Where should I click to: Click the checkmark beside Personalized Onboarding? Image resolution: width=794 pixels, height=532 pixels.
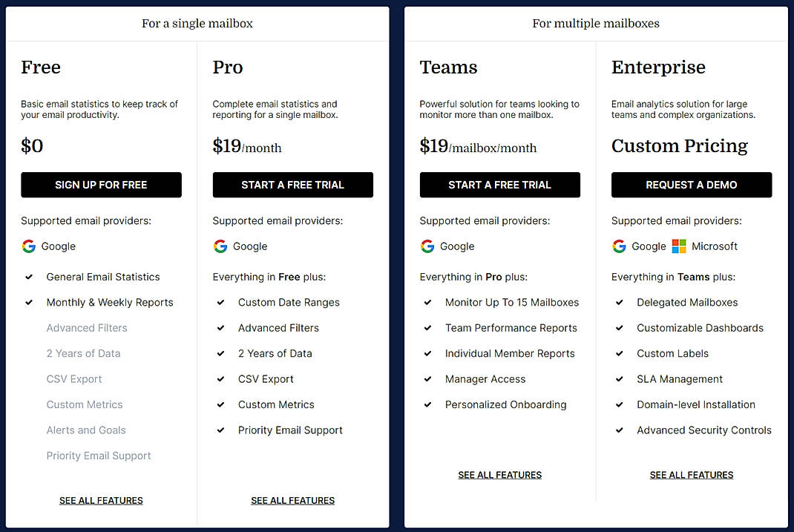coord(427,404)
